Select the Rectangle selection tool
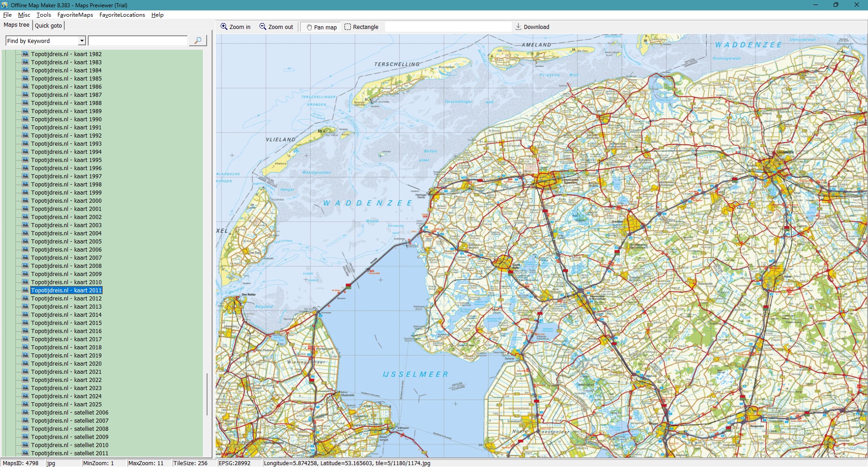Screen dimensions: 868x467 pyautogui.click(x=348, y=27)
